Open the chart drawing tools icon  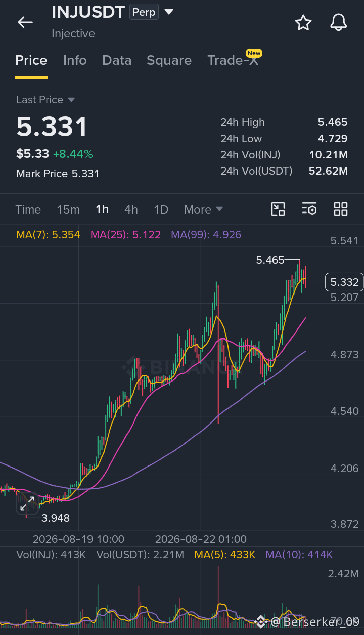278,209
